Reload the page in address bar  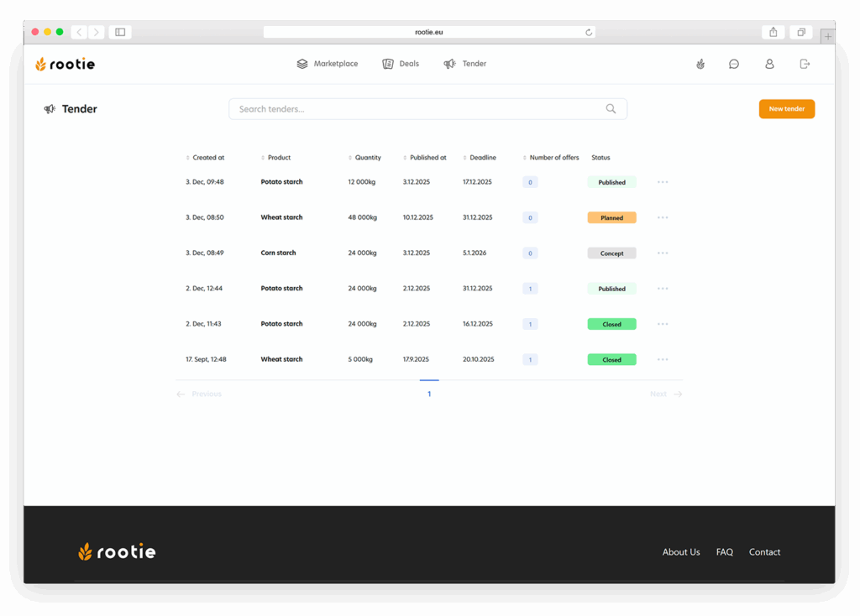[589, 32]
